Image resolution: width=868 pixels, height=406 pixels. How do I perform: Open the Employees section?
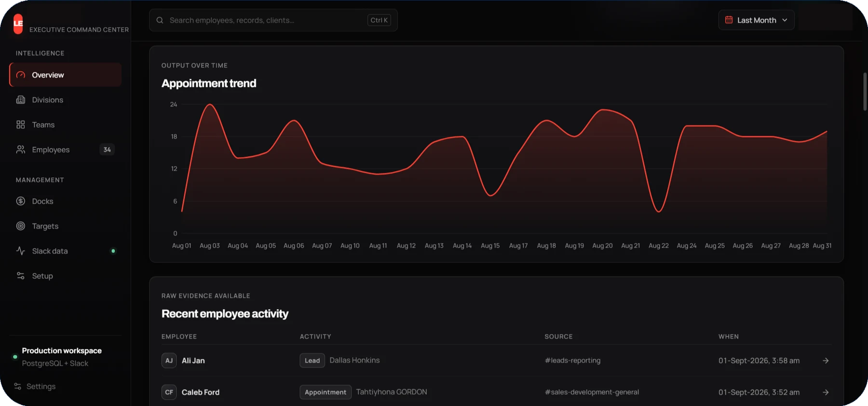click(x=65, y=150)
